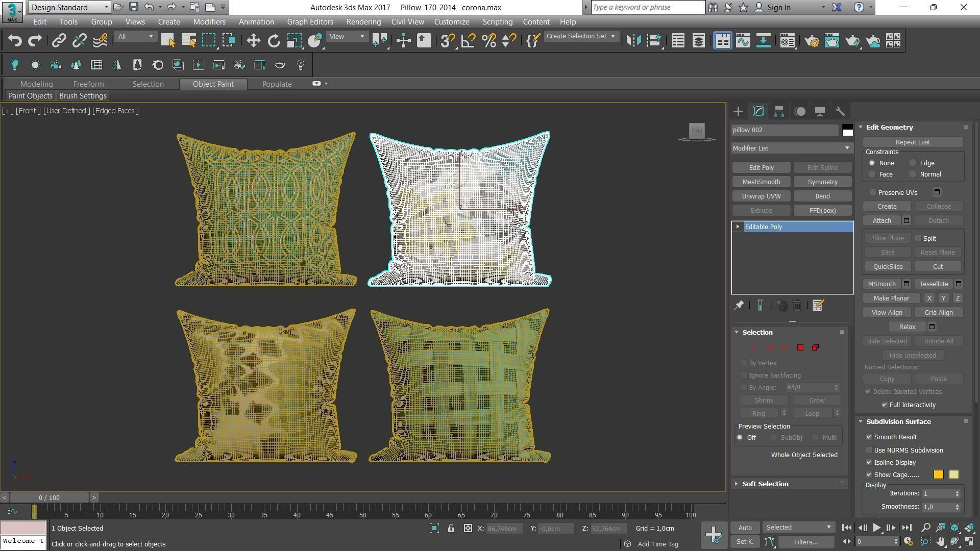Click the Pin Stack icon
Viewport: 980px width, 551px height.
pyautogui.click(x=739, y=306)
